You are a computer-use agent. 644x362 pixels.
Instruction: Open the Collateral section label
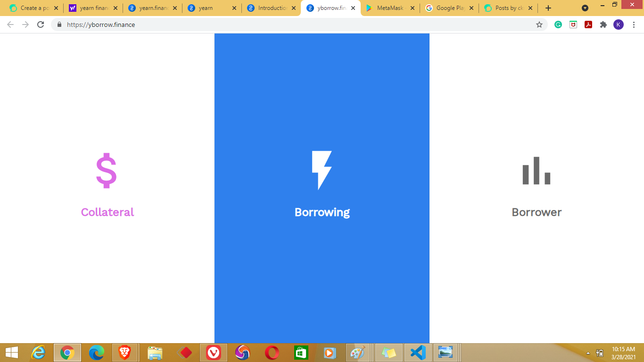click(x=107, y=212)
